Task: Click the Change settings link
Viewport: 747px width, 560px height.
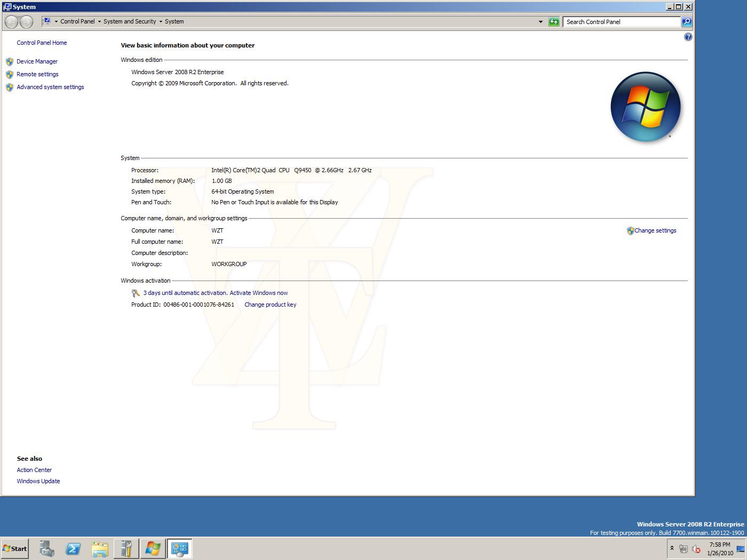Action: pyautogui.click(x=655, y=231)
